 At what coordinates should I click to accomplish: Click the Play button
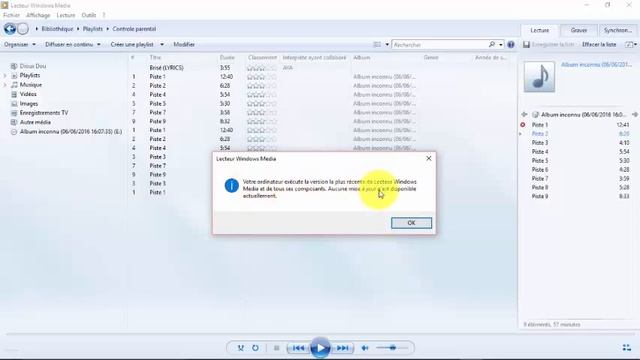tap(320, 348)
